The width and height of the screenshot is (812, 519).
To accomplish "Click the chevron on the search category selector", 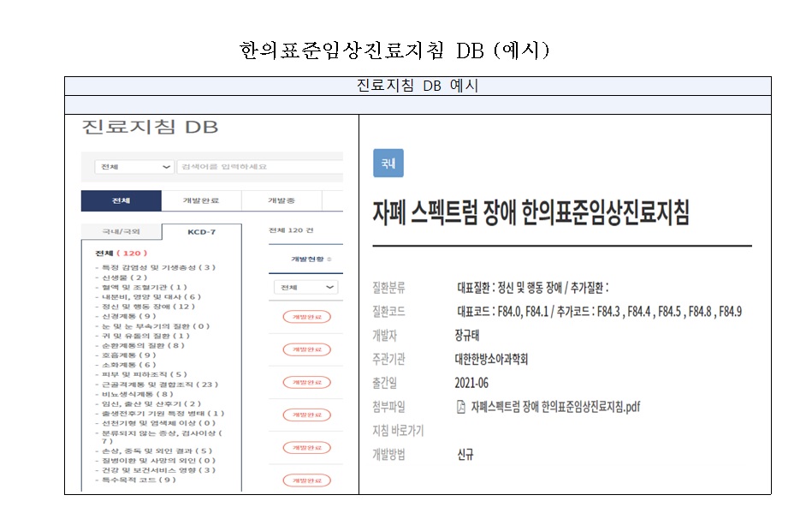I will tap(167, 166).
